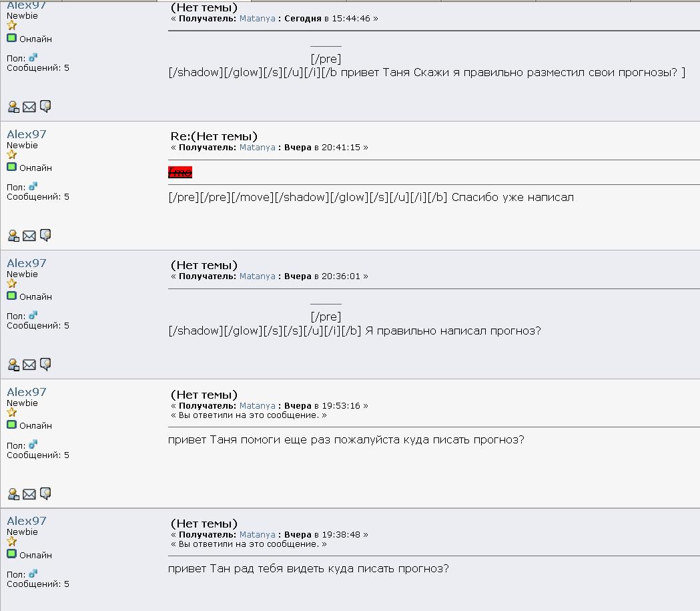The width and height of the screenshot is (700, 611).
Task: Click speech-bubble PM icon in Сегодня 15:44:46 message
Action: pos(45,106)
